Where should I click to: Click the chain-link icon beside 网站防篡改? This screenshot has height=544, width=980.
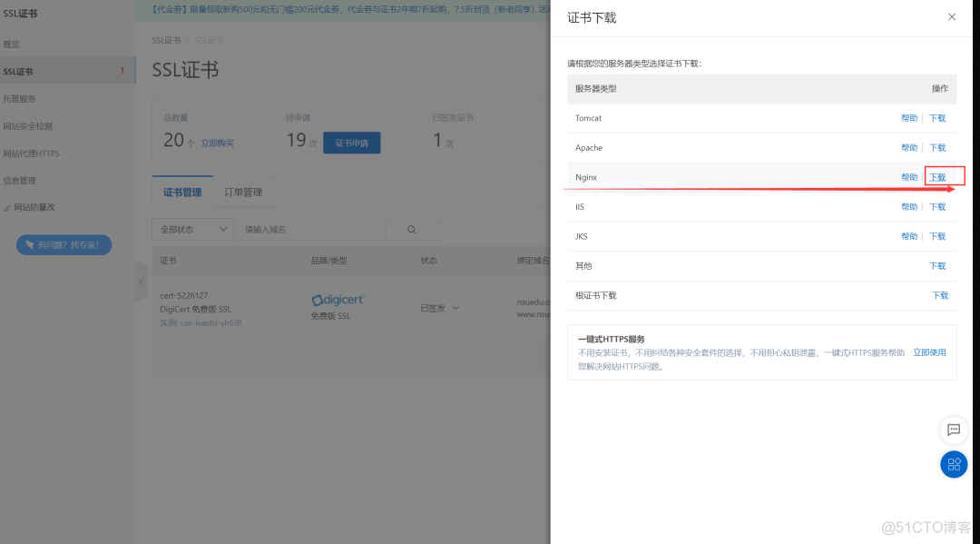pos(8,208)
